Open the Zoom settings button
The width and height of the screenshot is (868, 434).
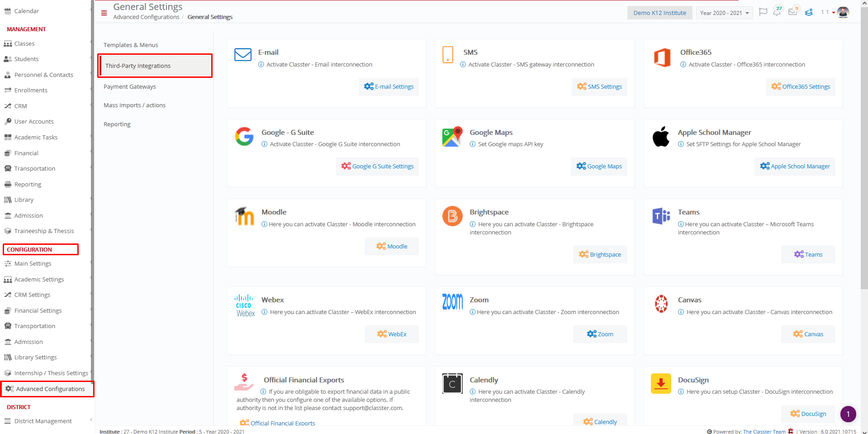pos(600,334)
